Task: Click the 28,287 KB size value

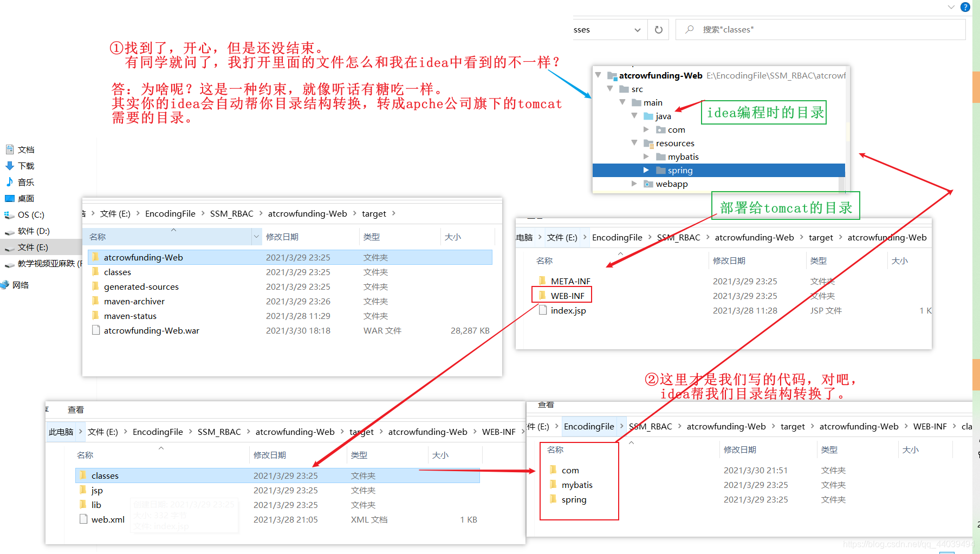Action: pyautogui.click(x=470, y=330)
